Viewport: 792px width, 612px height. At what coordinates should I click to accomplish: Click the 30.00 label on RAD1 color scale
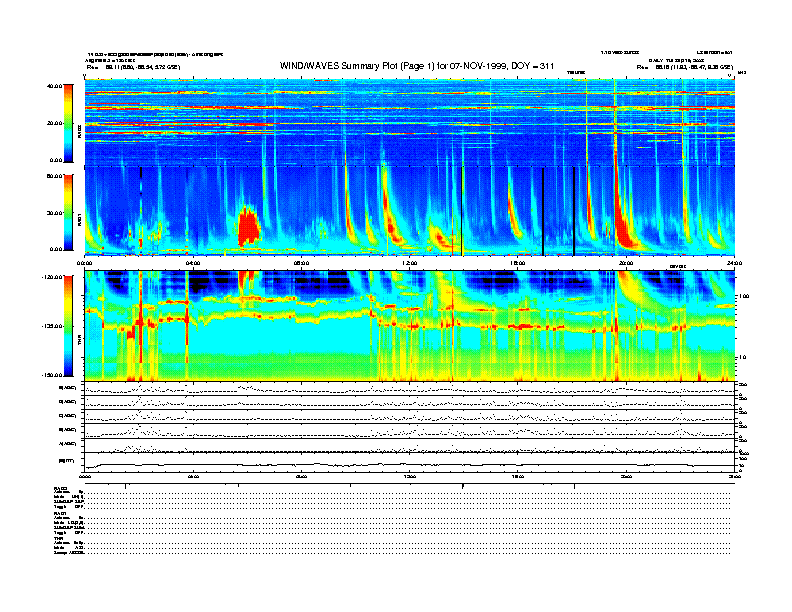click(54, 213)
